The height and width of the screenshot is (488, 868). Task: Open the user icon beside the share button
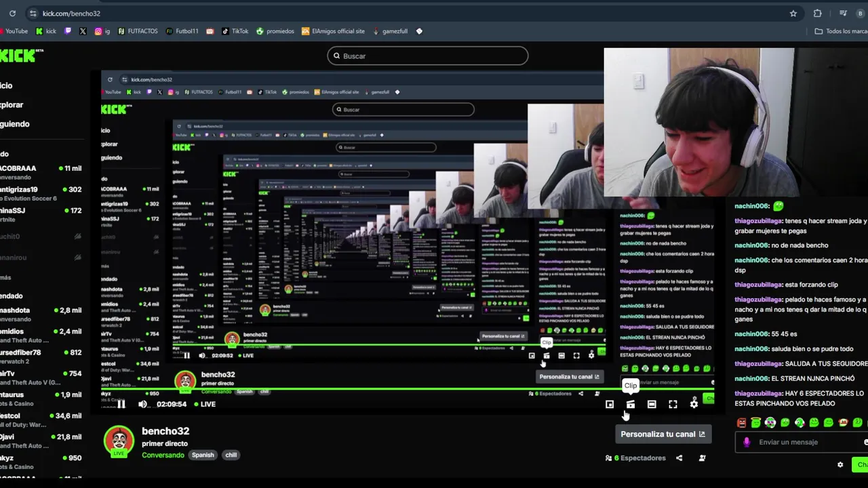pyautogui.click(x=702, y=458)
